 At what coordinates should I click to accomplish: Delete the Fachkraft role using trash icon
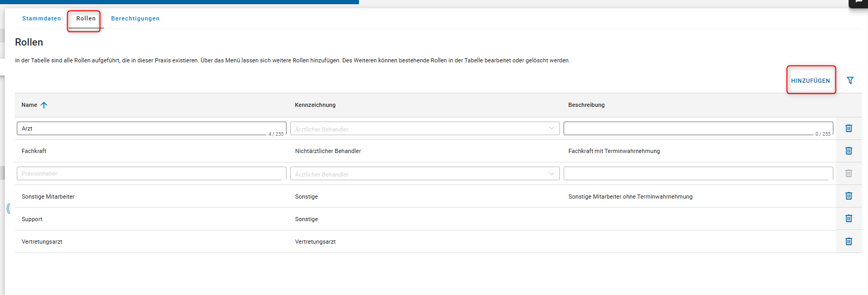[x=849, y=151]
